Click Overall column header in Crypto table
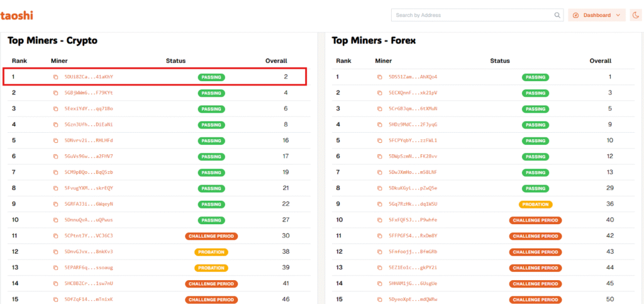644x304 pixels. pyautogui.click(x=276, y=61)
